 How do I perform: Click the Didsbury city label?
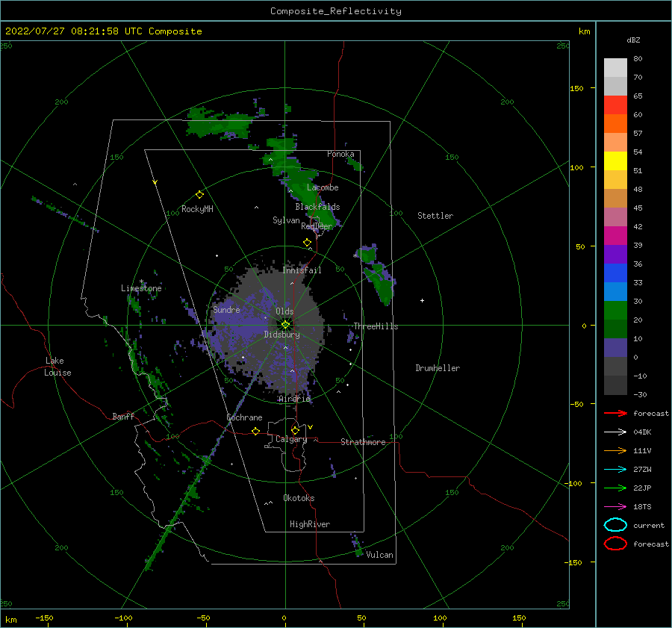click(x=281, y=335)
